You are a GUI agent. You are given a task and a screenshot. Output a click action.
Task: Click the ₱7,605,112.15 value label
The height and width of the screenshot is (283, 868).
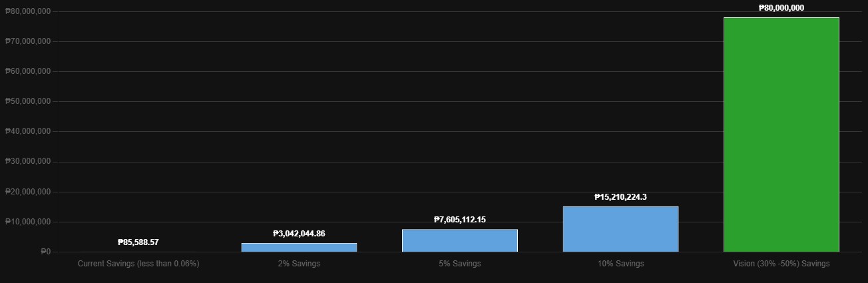pos(459,220)
